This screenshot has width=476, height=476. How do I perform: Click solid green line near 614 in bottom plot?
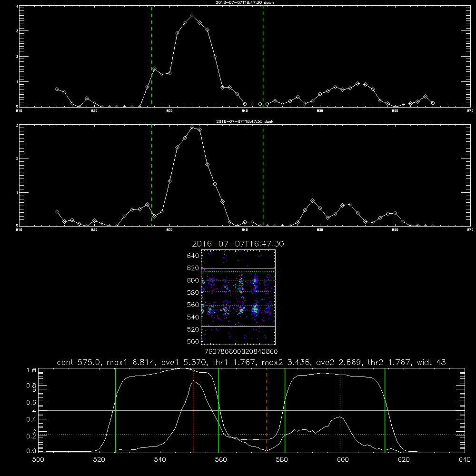pos(385,410)
